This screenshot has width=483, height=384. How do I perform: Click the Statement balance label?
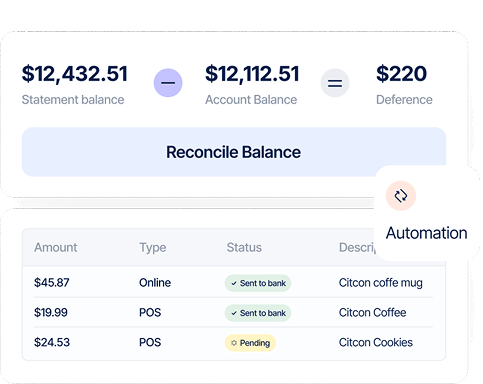73,100
